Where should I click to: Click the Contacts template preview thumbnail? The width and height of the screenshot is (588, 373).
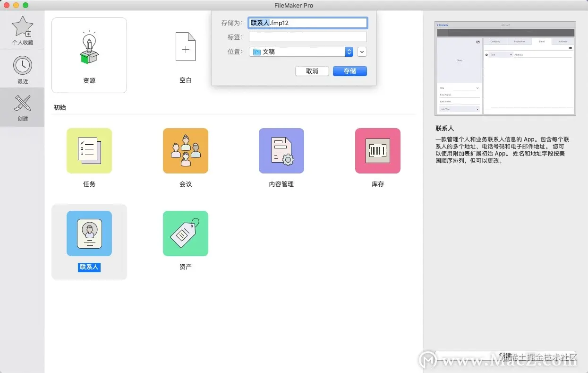coord(505,69)
